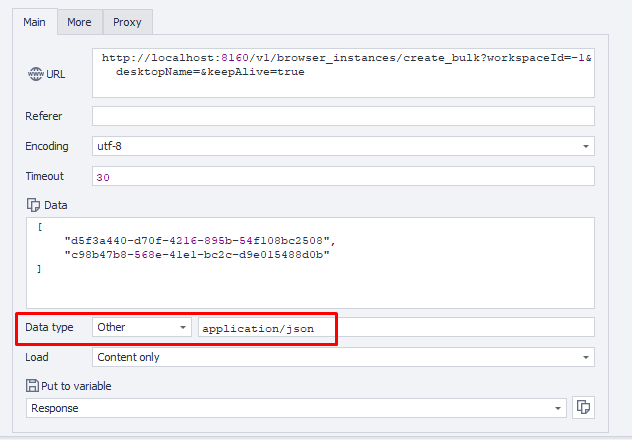
Task: Click the floppy disk icon for Put to variable
Action: pos(32,386)
